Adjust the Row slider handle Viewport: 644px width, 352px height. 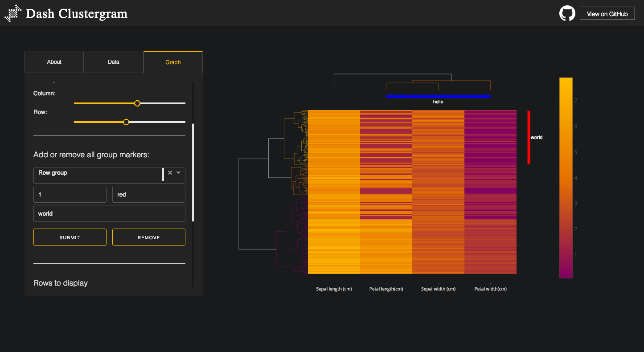(x=126, y=122)
